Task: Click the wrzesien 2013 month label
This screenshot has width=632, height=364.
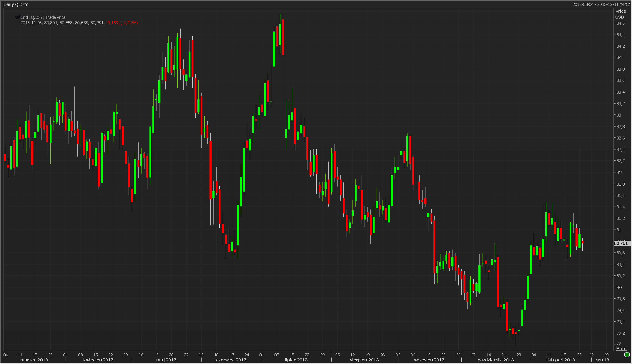Action: 429,360
